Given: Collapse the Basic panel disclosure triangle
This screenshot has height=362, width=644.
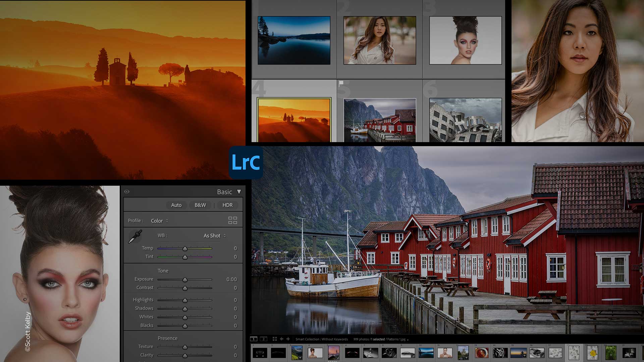Looking at the screenshot, I should pyautogui.click(x=239, y=192).
